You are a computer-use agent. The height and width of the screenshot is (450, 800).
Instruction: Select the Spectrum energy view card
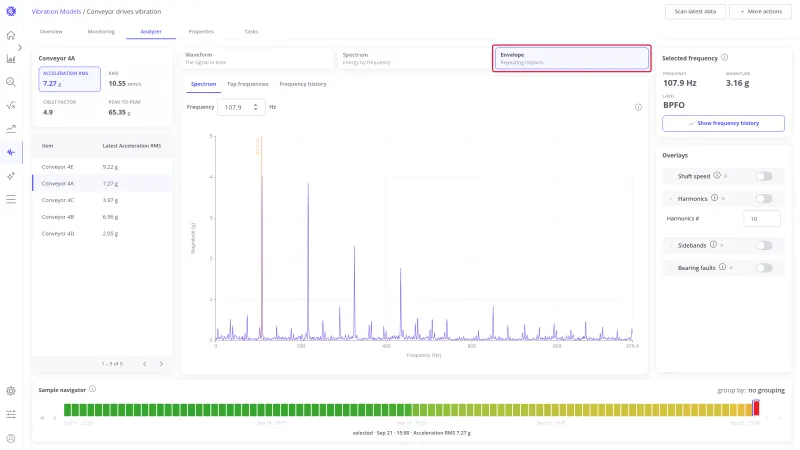[414, 58]
